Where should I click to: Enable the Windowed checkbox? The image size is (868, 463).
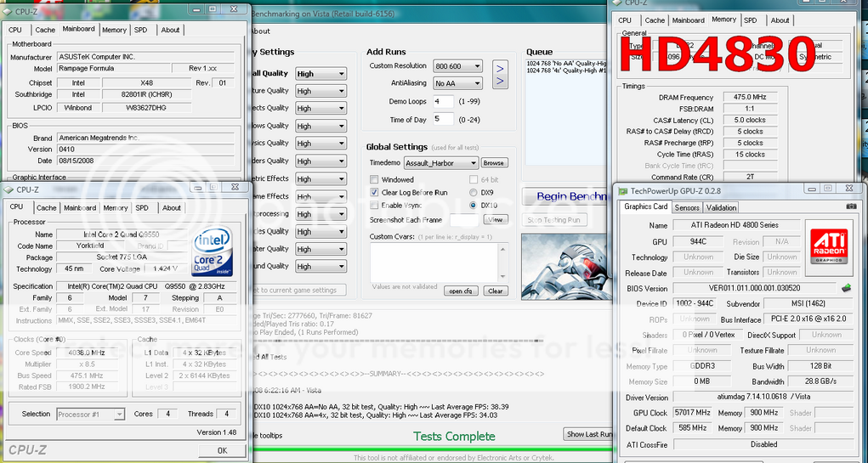point(374,179)
